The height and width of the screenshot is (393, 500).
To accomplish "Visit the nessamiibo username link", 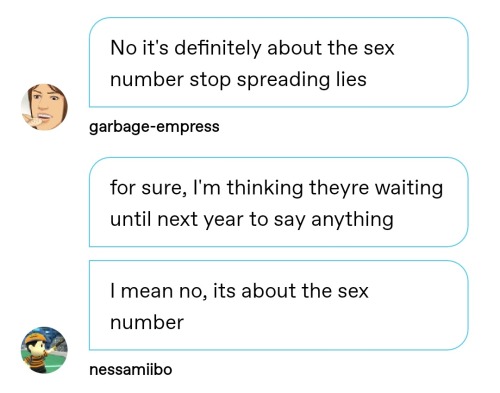I will 131,369.
